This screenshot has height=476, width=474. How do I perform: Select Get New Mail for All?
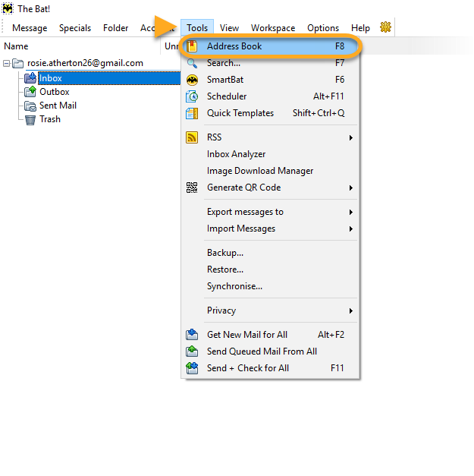point(270,335)
